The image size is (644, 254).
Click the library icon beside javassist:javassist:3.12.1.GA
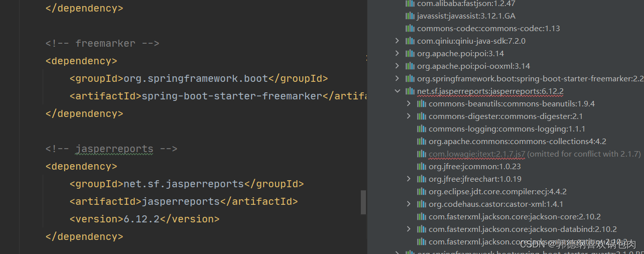410,16
